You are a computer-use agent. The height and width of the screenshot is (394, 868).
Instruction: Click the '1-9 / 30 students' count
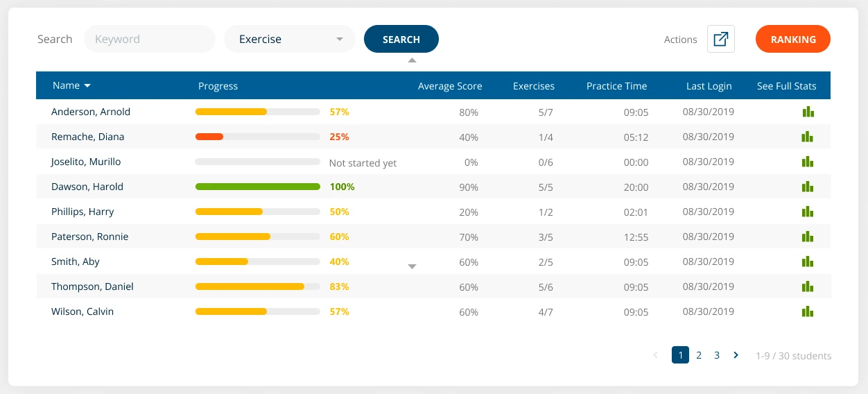click(793, 356)
